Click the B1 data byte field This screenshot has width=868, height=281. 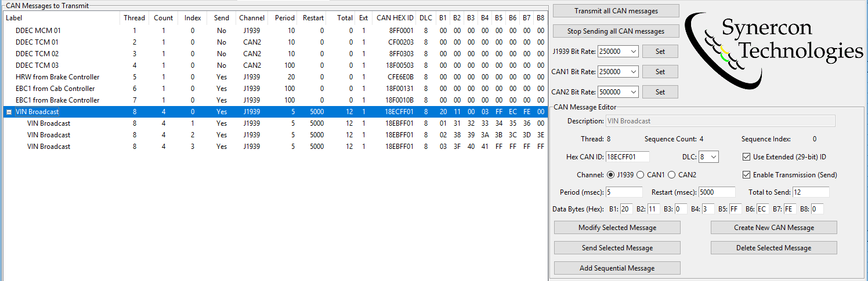click(627, 209)
